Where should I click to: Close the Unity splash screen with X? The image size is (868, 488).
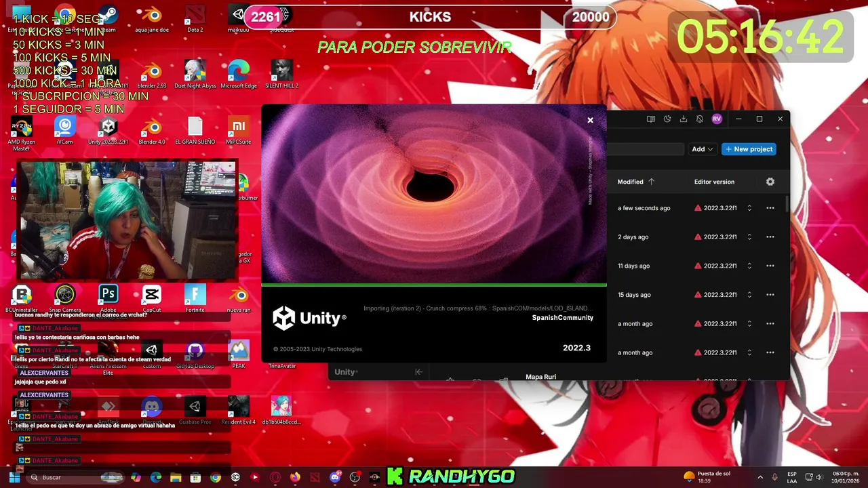(590, 120)
